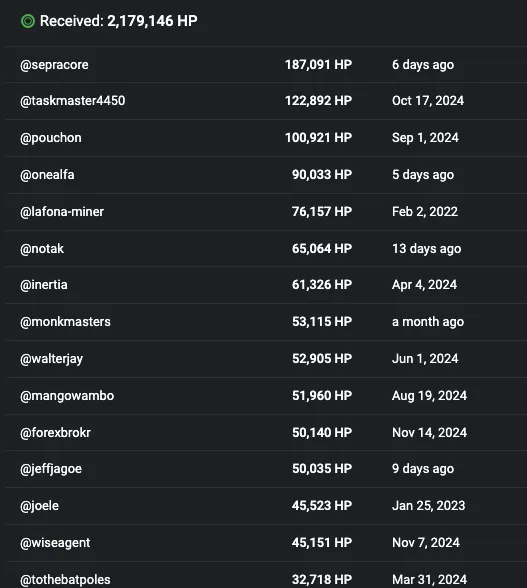Select the @walterjay delegator entry
This screenshot has height=588, width=527.
pyautogui.click(x=51, y=359)
